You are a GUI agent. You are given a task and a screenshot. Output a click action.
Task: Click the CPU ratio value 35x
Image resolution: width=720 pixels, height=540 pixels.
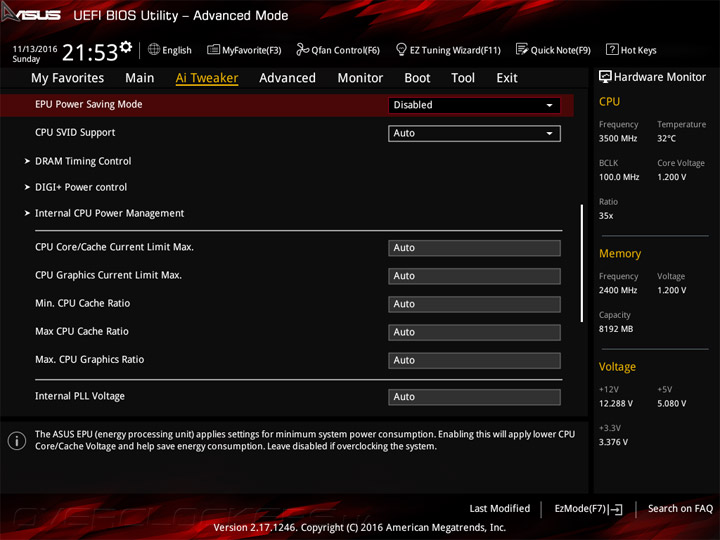click(x=606, y=216)
